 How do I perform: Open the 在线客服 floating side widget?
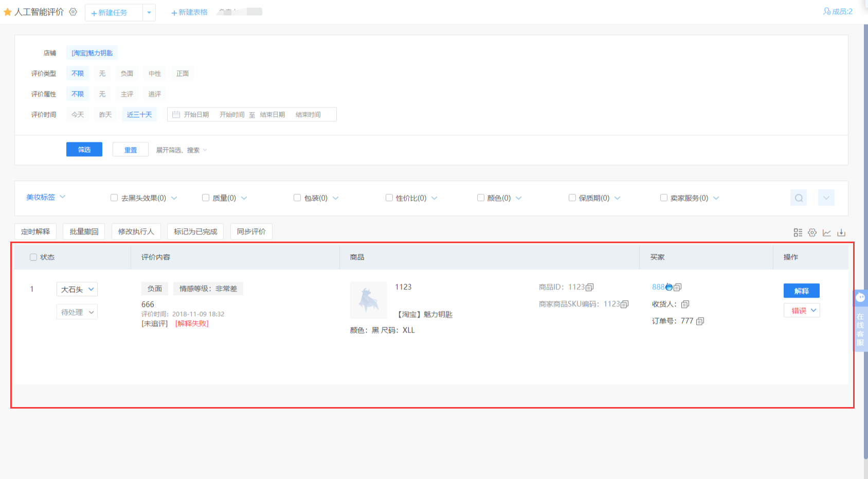pos(860,320)
